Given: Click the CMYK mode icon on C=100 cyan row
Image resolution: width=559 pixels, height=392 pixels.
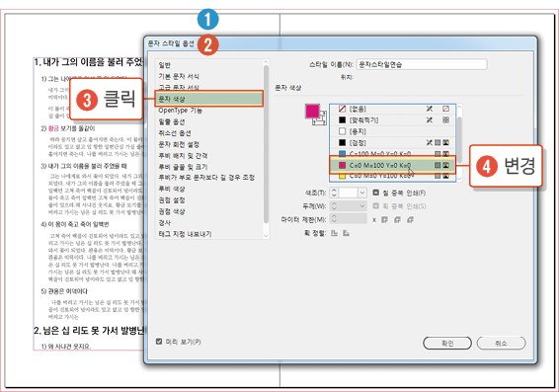Looking at the screenshot, I should (445, 154).
